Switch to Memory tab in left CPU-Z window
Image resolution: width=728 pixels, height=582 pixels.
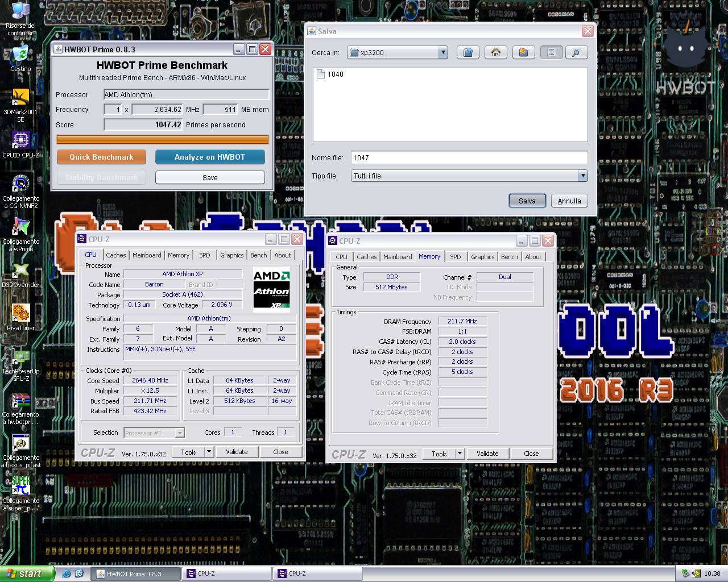[x=179, y=255]
